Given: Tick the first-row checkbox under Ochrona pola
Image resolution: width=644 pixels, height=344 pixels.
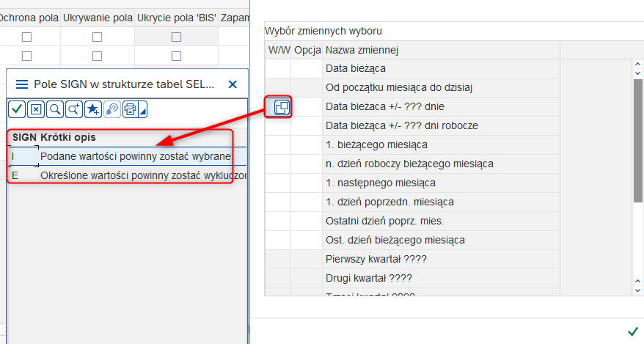Looking at the screenshot, I should point(27,37).
